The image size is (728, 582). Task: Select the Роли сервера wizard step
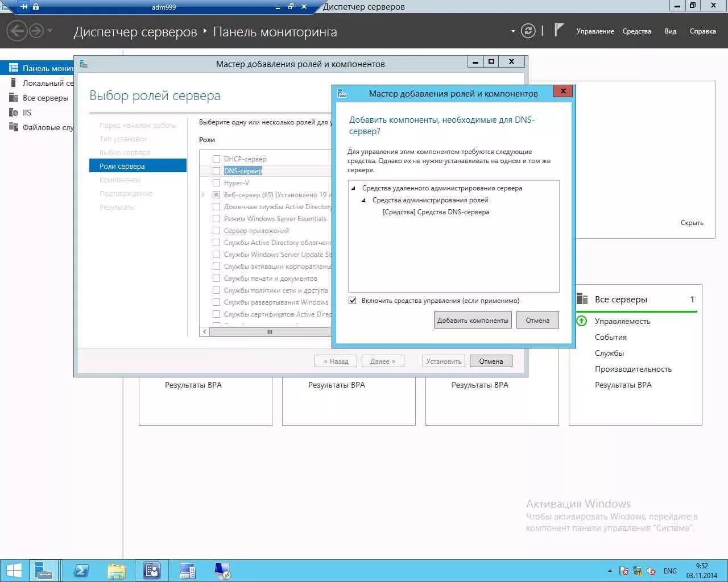138,165
